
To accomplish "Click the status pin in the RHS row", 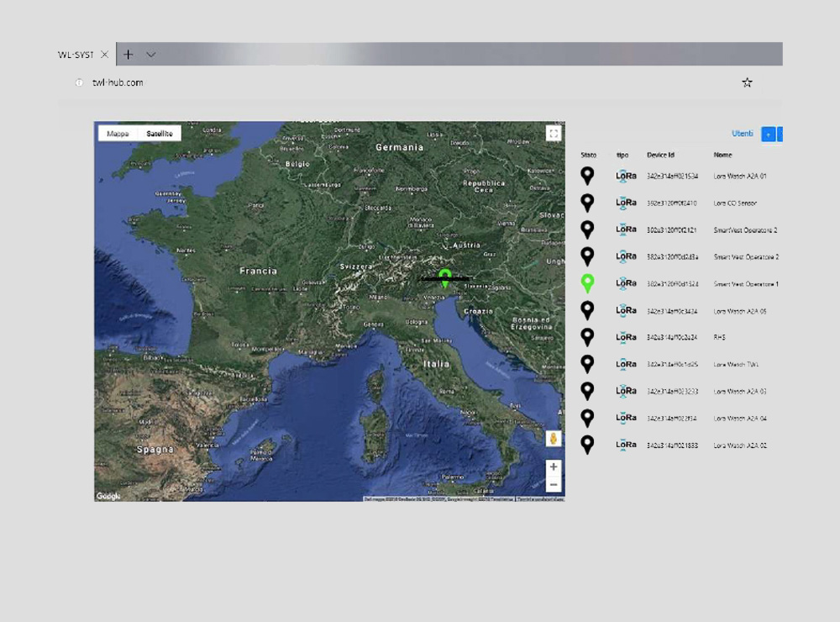I will pos(588,337).
